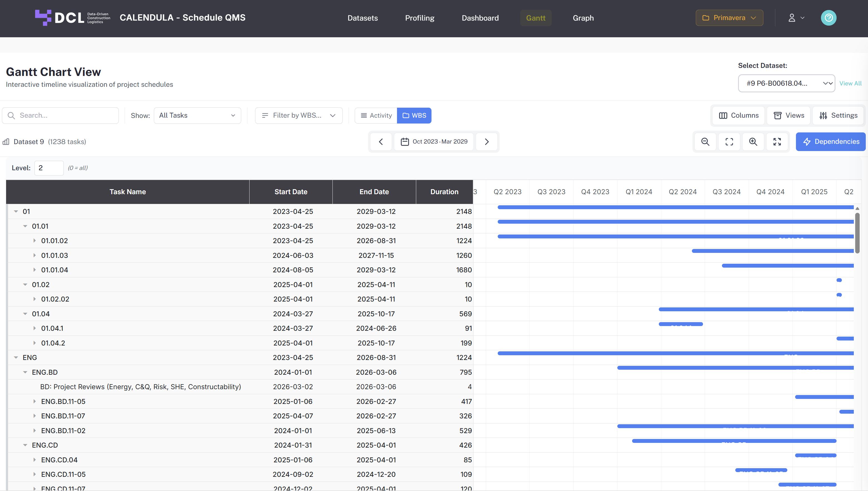The image size is (868, 491).
Task: Click the fit-to-view frame icon
Action: [729, 142]
